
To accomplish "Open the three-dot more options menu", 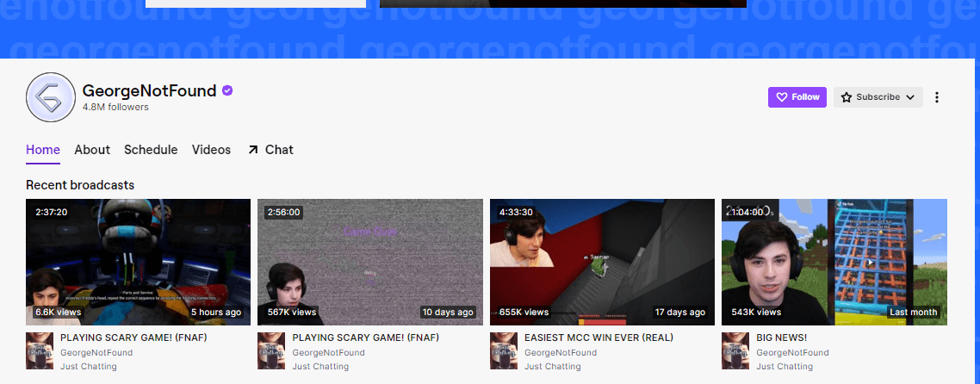I will 936,96.
